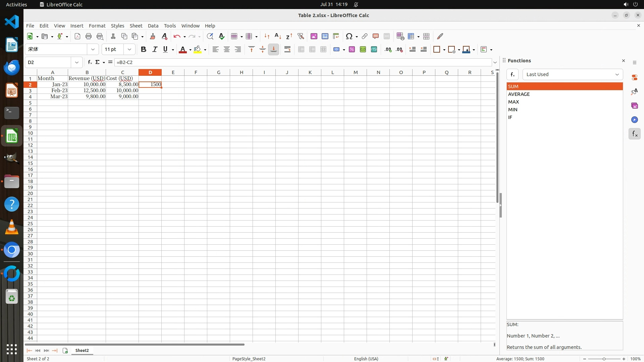Expand the Last Used function category dropdown
Screen dimensions: 644x362
click(x=616, y=74)
